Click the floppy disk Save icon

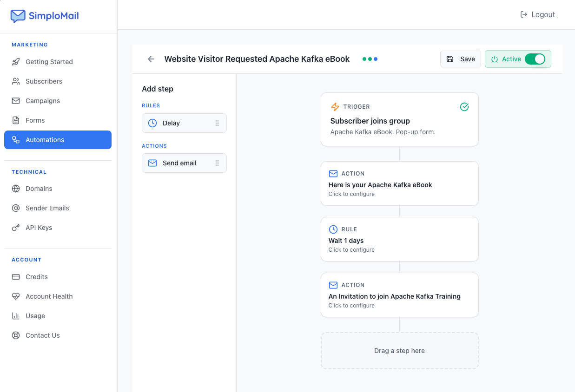point(450,59)
